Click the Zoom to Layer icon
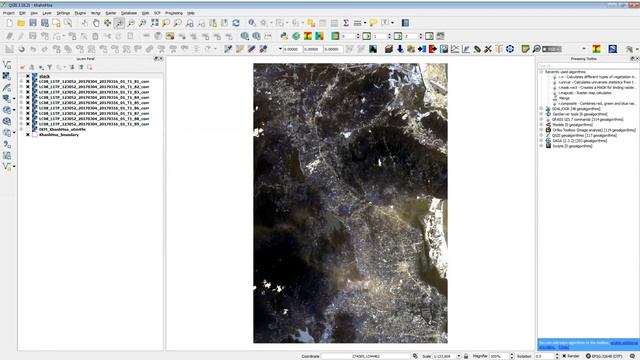 coord(178,23)
